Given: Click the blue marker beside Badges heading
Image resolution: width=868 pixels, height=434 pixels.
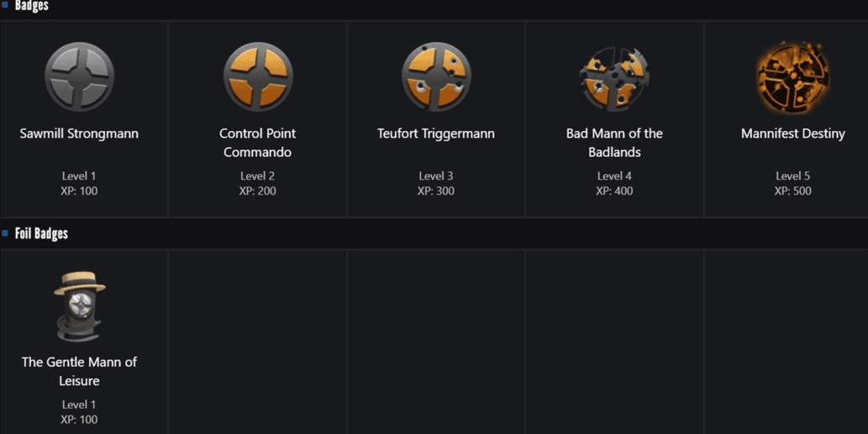Looking at the screenshot, I should pyautogui.click(x=5, y=4).
